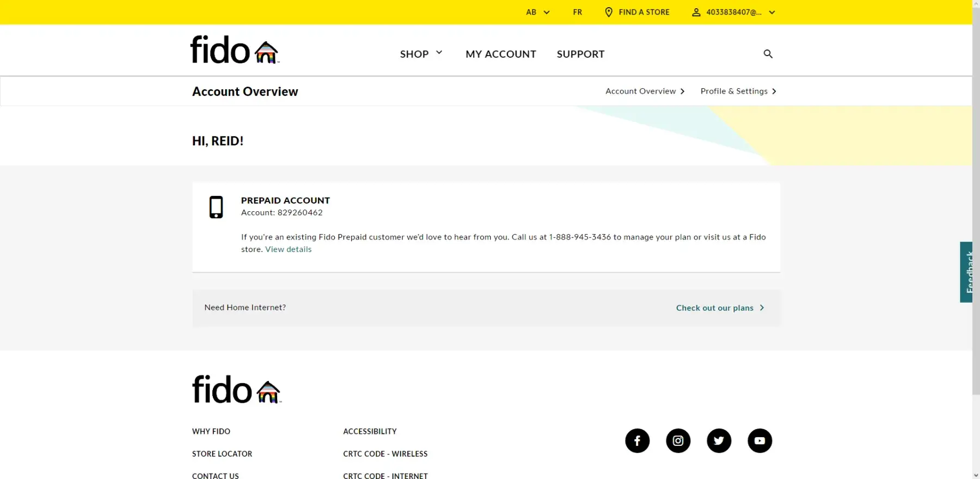The image size is (980, 479).
Task: Click the account number 829260462
Action: (x=300, y=213)
